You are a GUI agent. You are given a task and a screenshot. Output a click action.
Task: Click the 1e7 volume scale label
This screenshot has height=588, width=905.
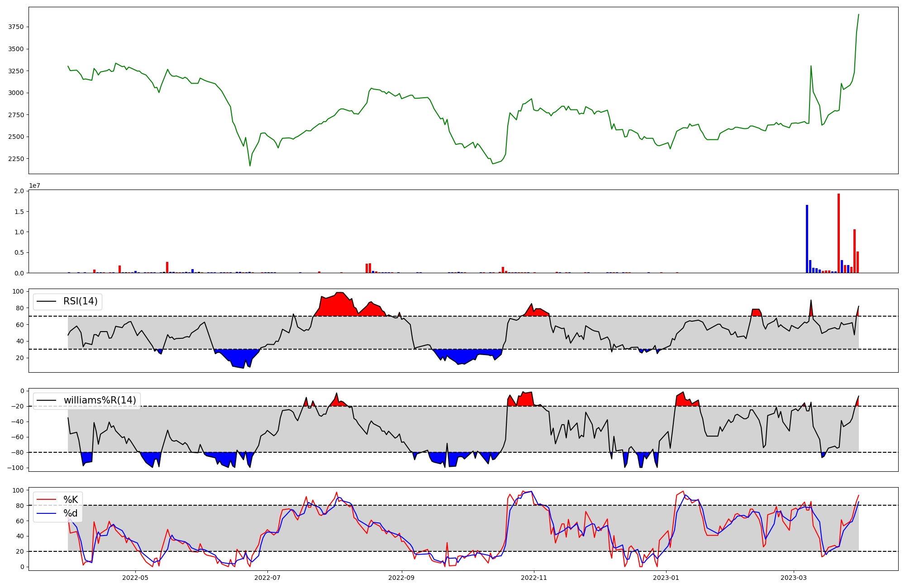click(34, 185)
